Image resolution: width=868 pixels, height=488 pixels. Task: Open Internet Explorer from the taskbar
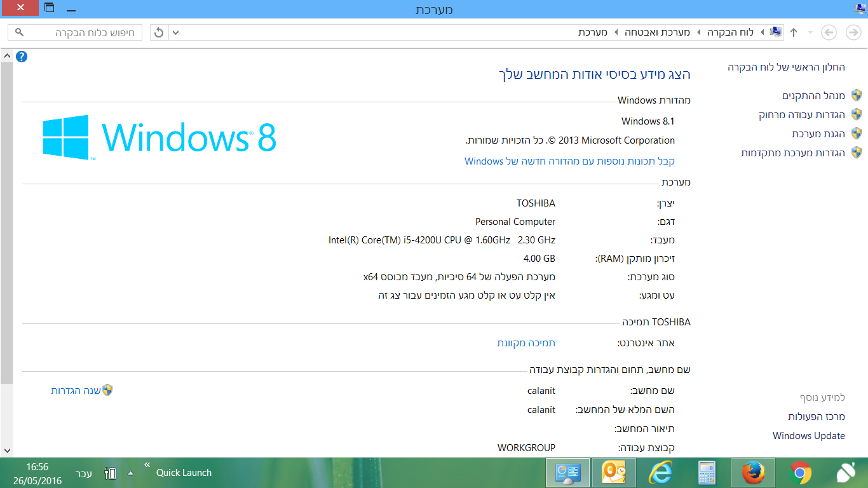660,473
